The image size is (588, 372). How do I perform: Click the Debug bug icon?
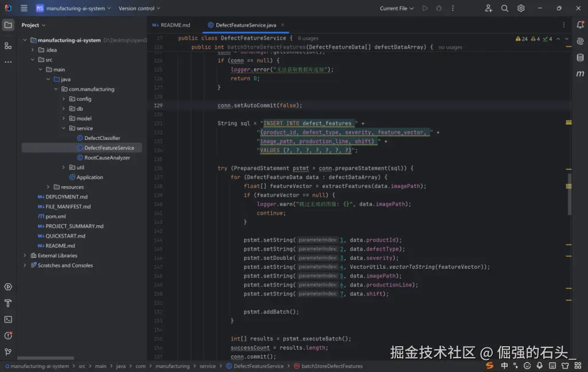[439, 9]
